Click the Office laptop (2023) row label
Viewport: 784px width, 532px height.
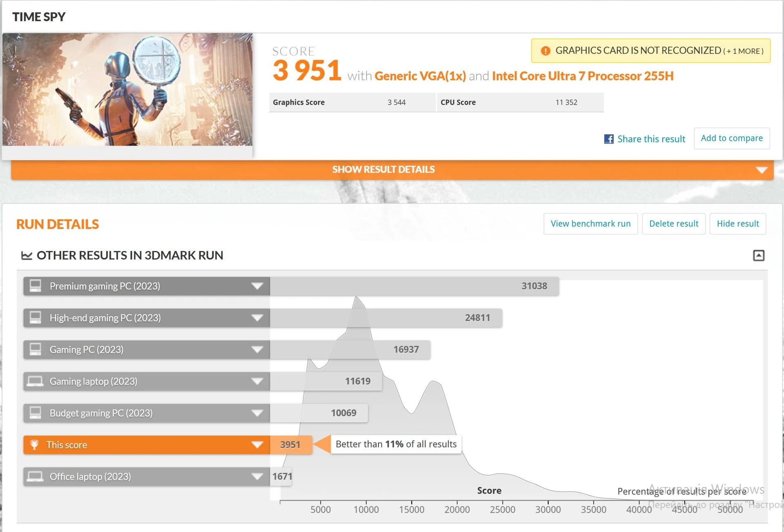pos(90,477)
